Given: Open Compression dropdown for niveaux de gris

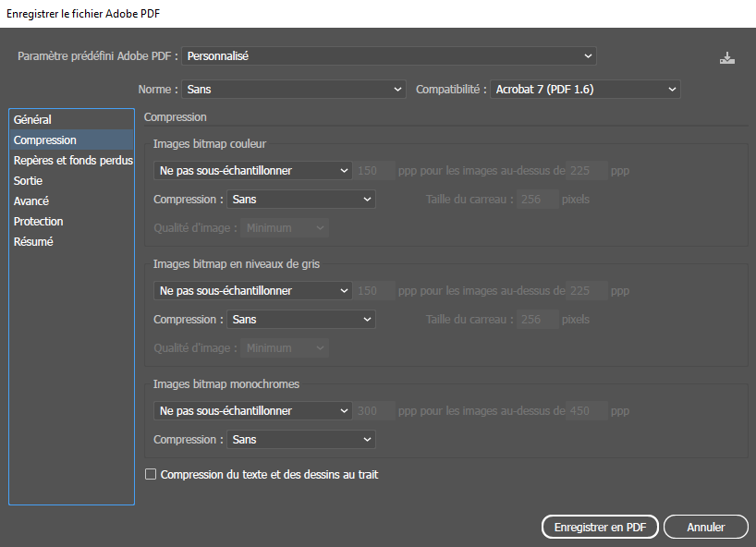Looking at the screenshot, I should click(301, 320).
